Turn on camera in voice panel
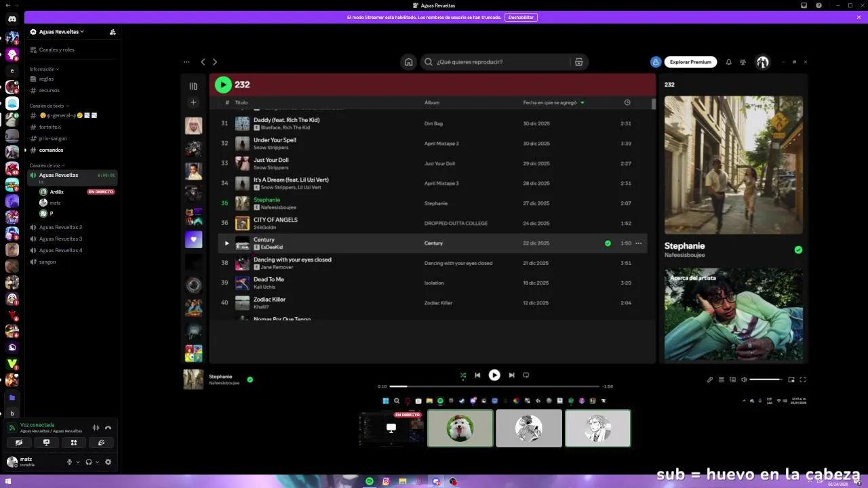 click(x=19, y=443)
